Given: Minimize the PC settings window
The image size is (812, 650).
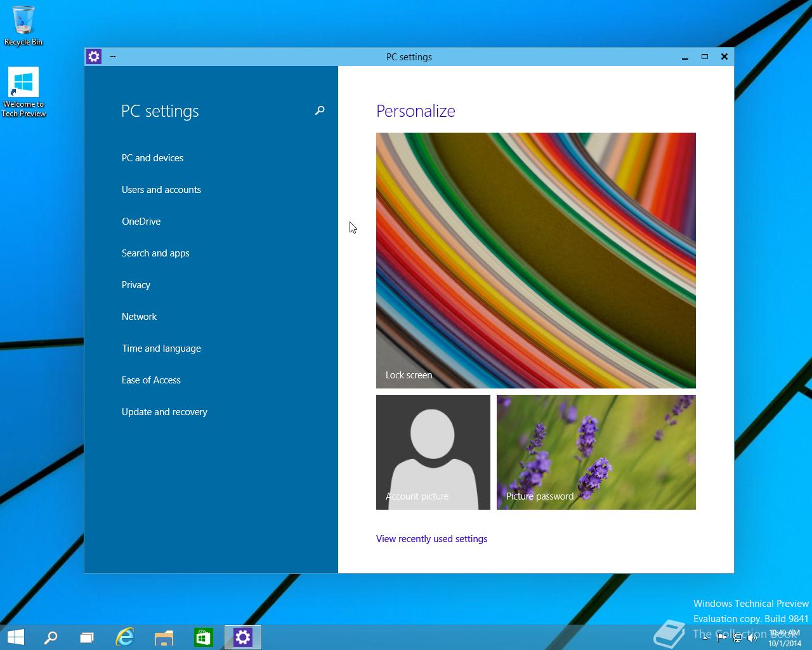Looking at the screenshot, I should pos(685,57).
